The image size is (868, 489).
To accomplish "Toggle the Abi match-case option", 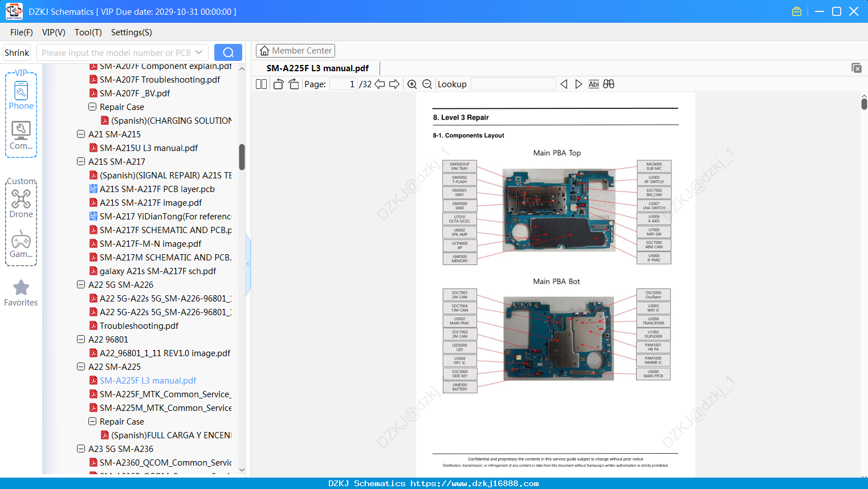I will tap(593, 84).
